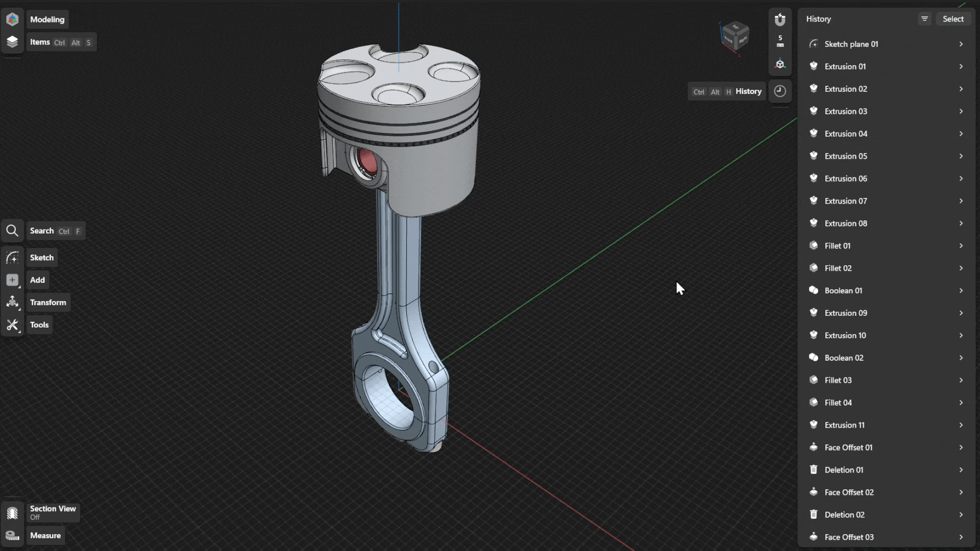Select the Sketch tool
This screenshot has height=551, width=980.
pyautogui.click(x=12, y=258)
